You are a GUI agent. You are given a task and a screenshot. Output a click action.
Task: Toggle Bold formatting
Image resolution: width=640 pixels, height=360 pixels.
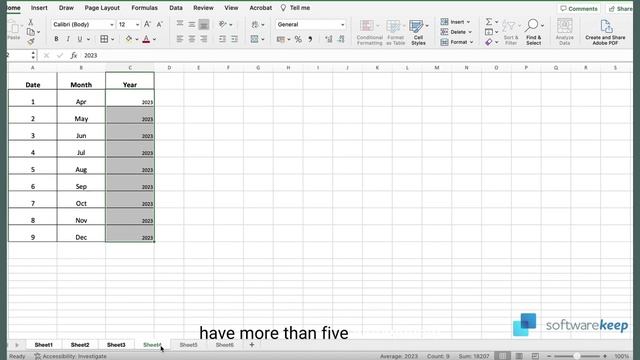click(56, 39)
